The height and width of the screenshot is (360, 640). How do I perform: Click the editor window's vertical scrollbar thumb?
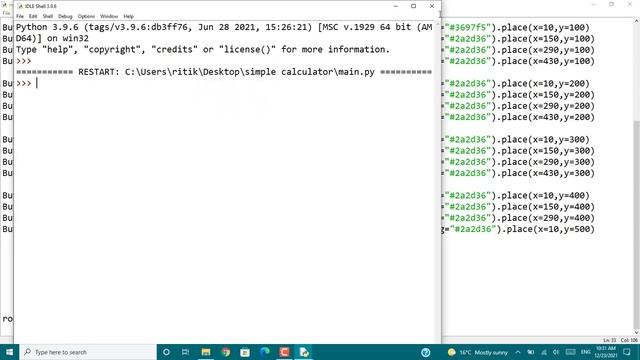click(x=636, y=223)
